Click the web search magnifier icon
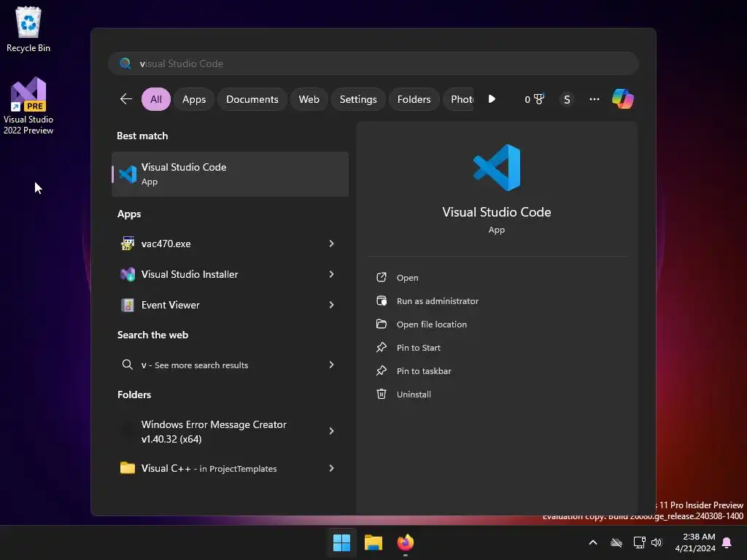This screenshot has height=560, width=747. (127, 365)
